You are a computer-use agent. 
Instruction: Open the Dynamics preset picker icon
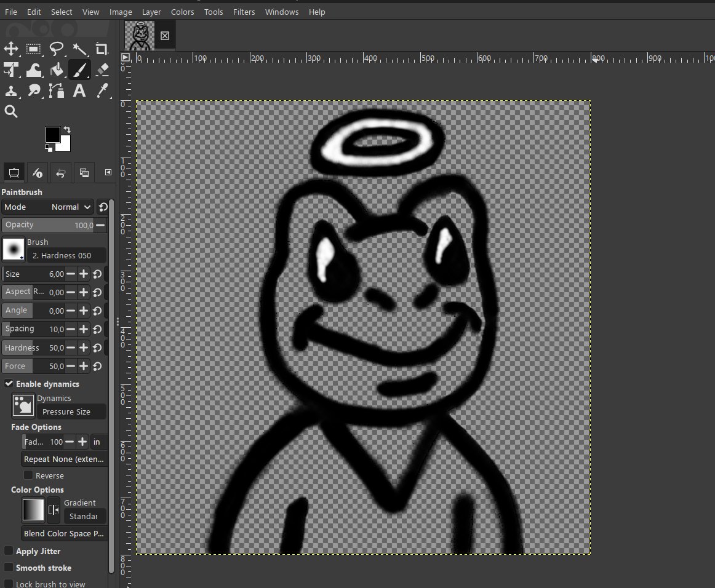[23, 405]
